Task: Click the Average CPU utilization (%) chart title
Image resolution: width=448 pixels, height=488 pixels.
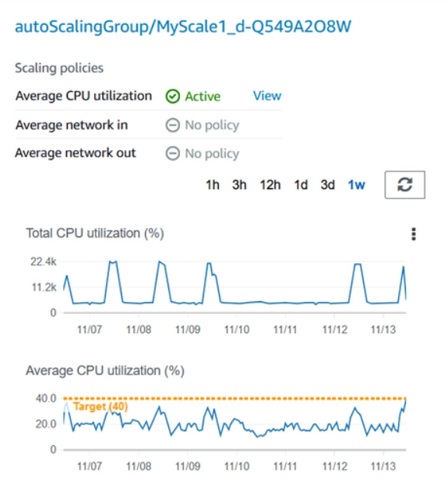Action: click(105, 371)
